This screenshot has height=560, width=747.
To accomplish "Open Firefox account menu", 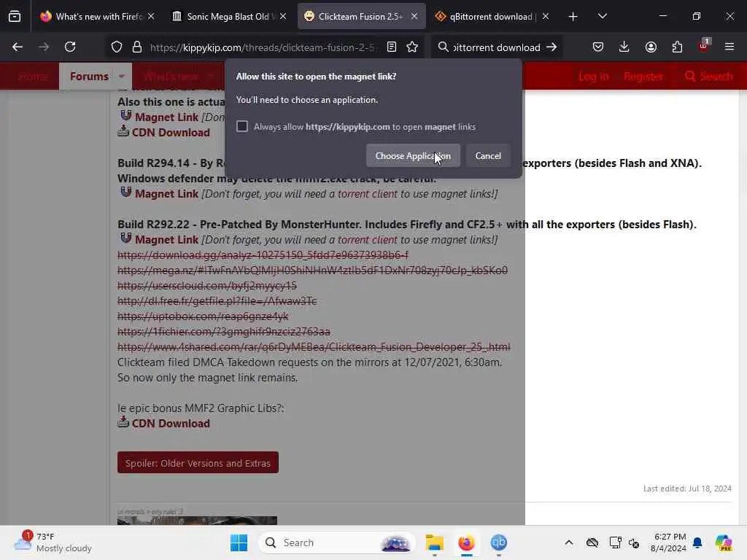I will (651, 47).
